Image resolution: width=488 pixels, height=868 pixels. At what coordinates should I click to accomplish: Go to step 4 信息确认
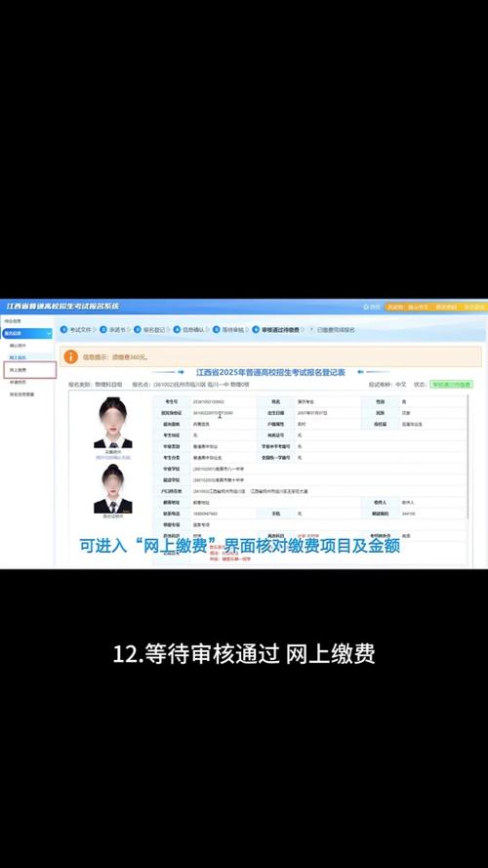(189, 329)
